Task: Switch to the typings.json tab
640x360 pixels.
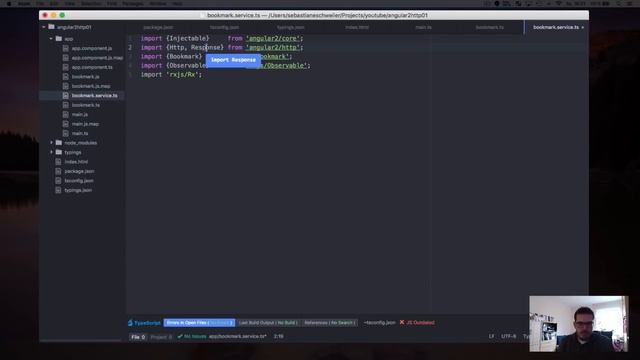Action: [291, 27]
